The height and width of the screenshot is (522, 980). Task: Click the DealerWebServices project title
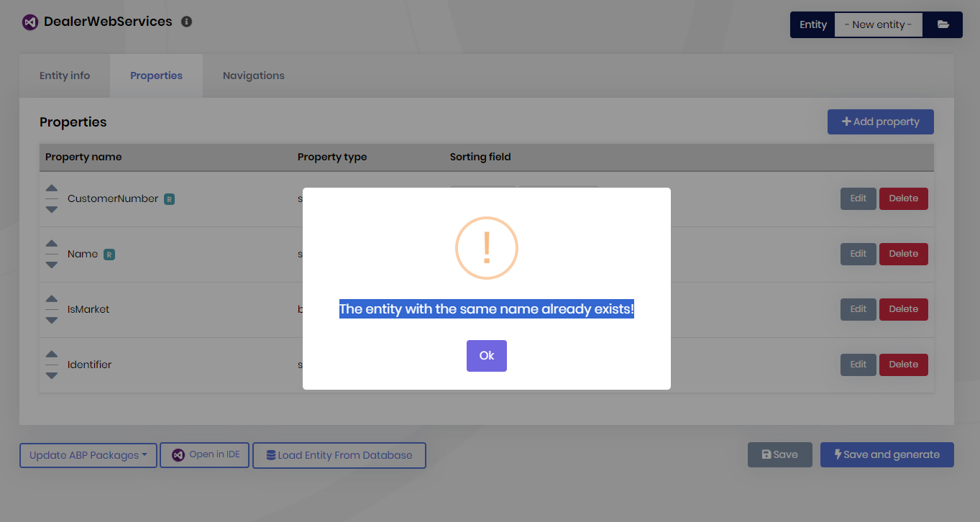pyautogui.click(x=108, y=22)
